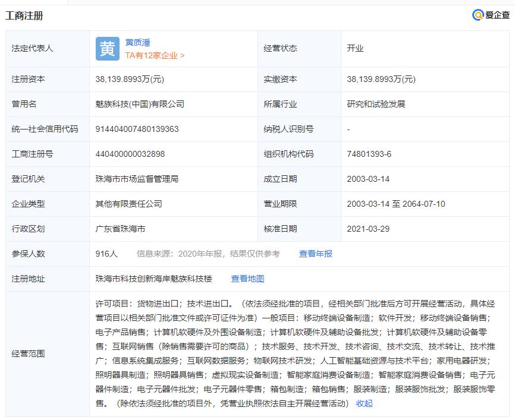
Task: Click 查看年报 link
Action: 316,254
